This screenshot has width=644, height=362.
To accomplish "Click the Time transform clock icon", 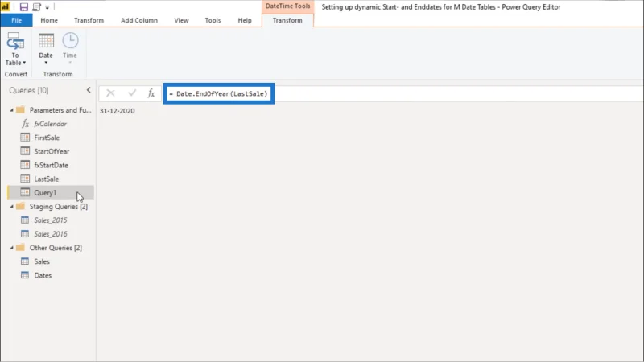I will 70,41.
